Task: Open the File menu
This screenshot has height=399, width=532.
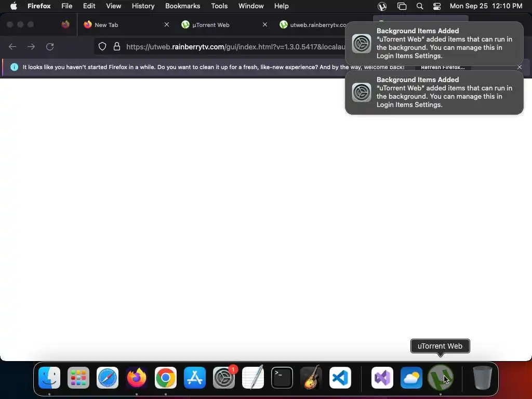Action: click(67, 6)
